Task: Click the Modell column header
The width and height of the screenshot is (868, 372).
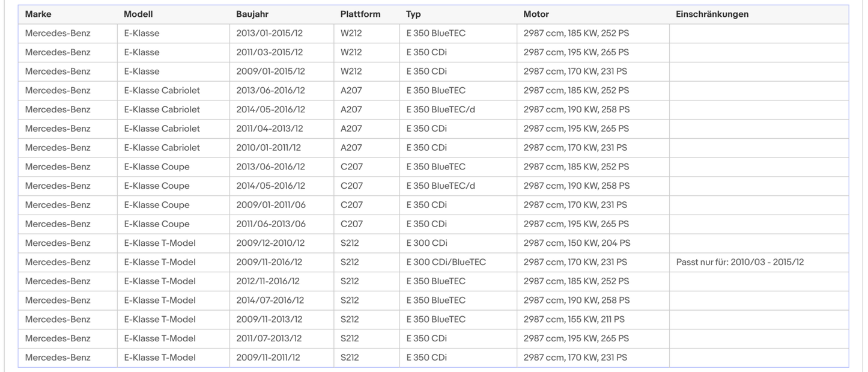Action: [x=138, y=14]
